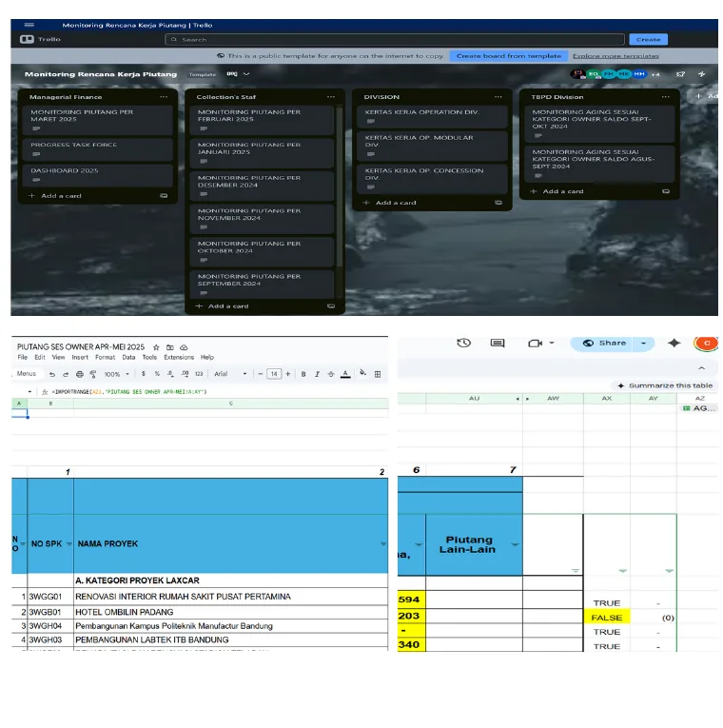The width and height of the screenshot is (723, 728).
Task: Toggle strikethrough formatting in Sheets
Action: click(x=331, y=374)
